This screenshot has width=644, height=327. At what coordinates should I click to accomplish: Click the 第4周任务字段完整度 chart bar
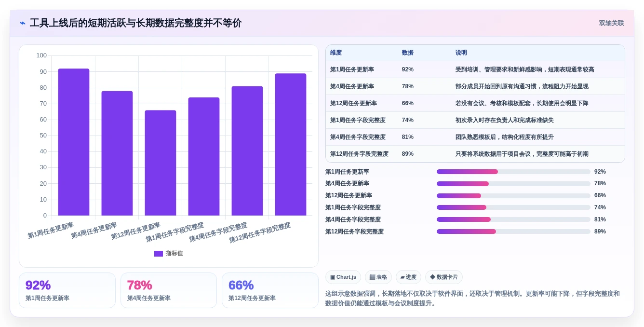click(247, 151)
